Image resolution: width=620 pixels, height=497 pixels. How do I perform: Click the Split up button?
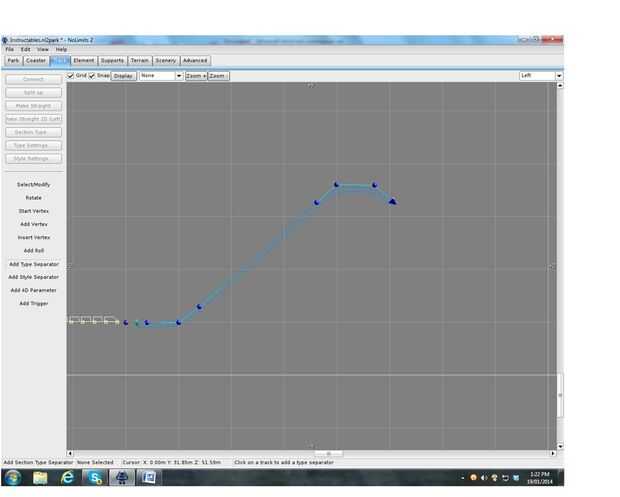pyautogui.click(x=34, y=93)
